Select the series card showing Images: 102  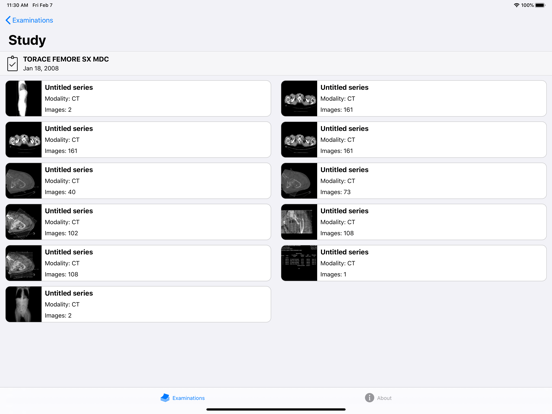click(x=138, y=222)
